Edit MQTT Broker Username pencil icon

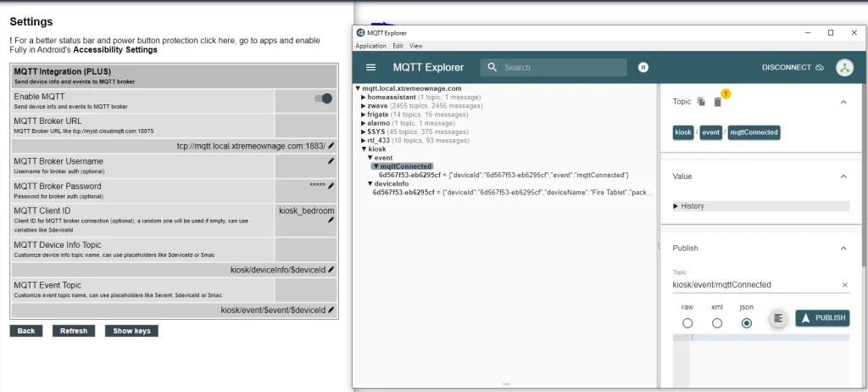[331, 161]
